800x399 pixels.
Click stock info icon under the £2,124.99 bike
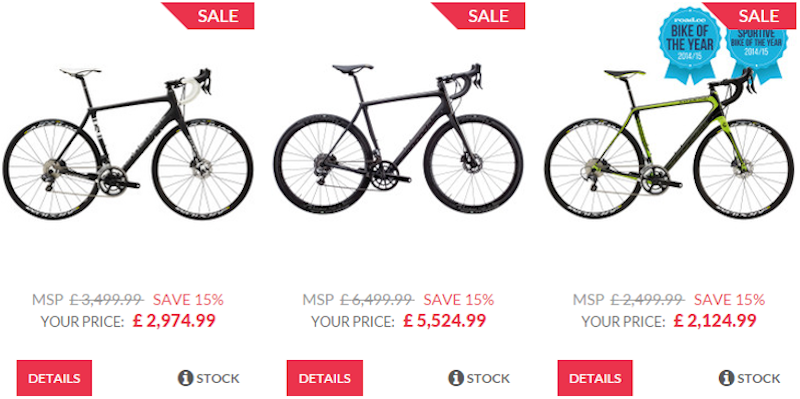[x=727, y=378]
